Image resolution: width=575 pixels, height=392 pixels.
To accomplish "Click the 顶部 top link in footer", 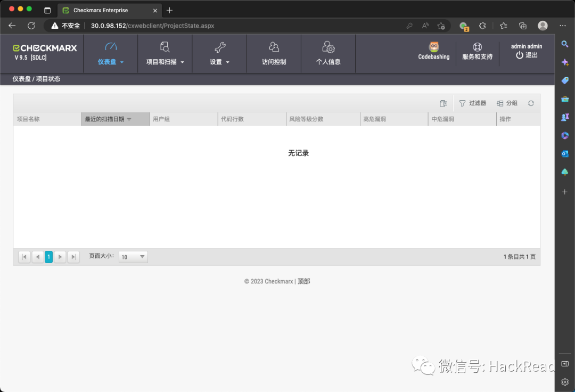I will (x=303, y=281).
